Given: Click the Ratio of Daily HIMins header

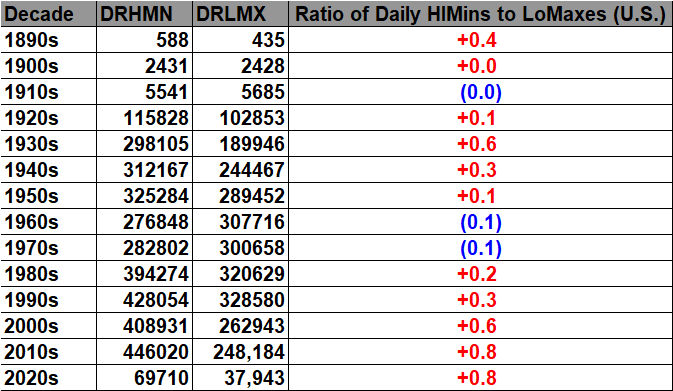Looking at the screenshot, I should coord(480,14).
